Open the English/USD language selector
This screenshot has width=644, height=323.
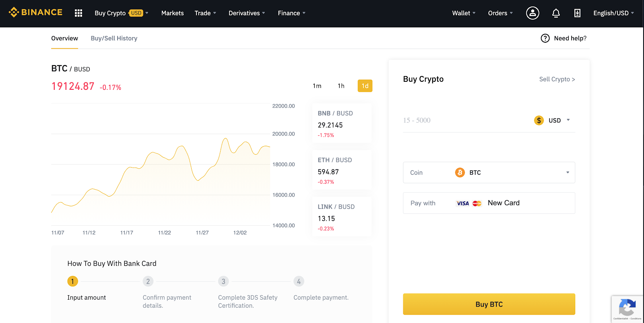[x=613, y=13]
